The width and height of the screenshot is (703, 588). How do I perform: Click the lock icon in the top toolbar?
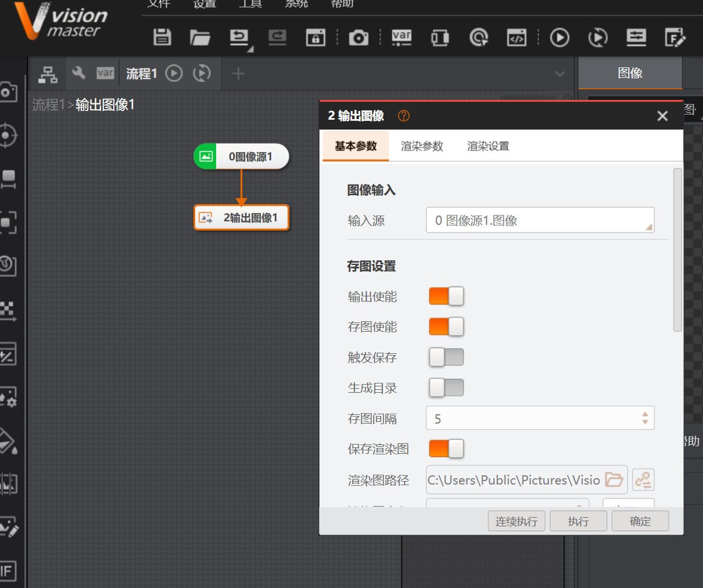click(x=315, y=37)
